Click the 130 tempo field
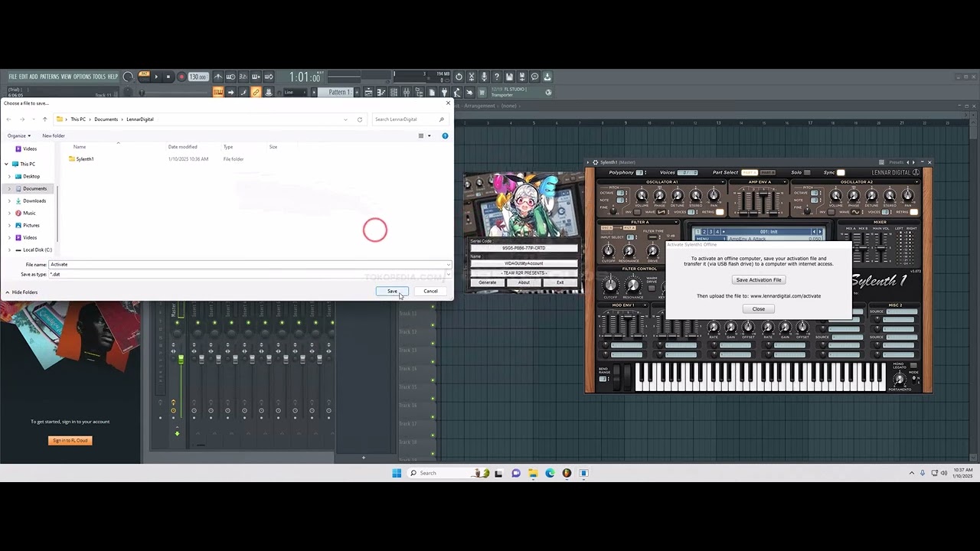Screen dimensions: 980x551 pos(198,77)
